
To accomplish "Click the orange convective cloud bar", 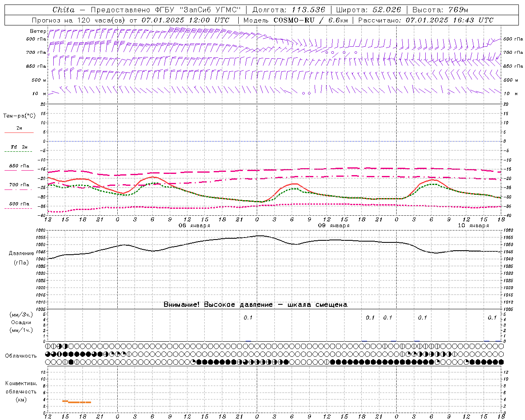I will pyautogui.click(x=77, y=402).
